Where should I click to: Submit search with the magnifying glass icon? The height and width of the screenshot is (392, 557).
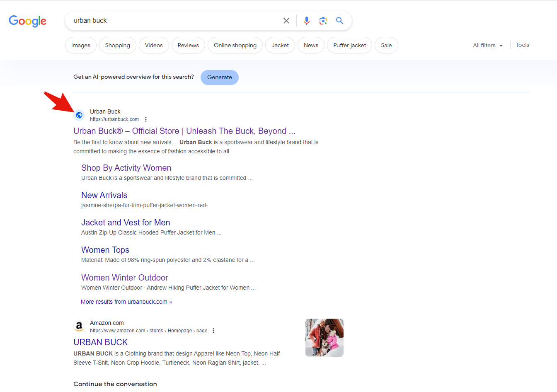[x=340, y=21]
